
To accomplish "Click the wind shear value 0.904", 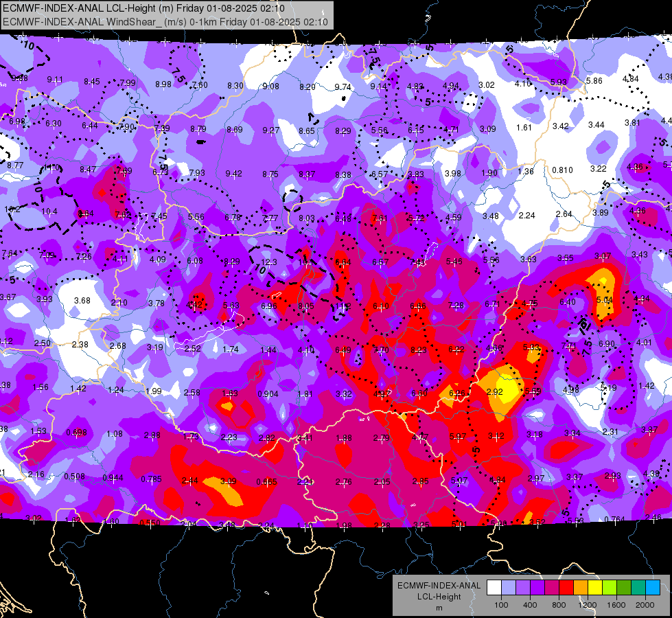I will [268, 393].
